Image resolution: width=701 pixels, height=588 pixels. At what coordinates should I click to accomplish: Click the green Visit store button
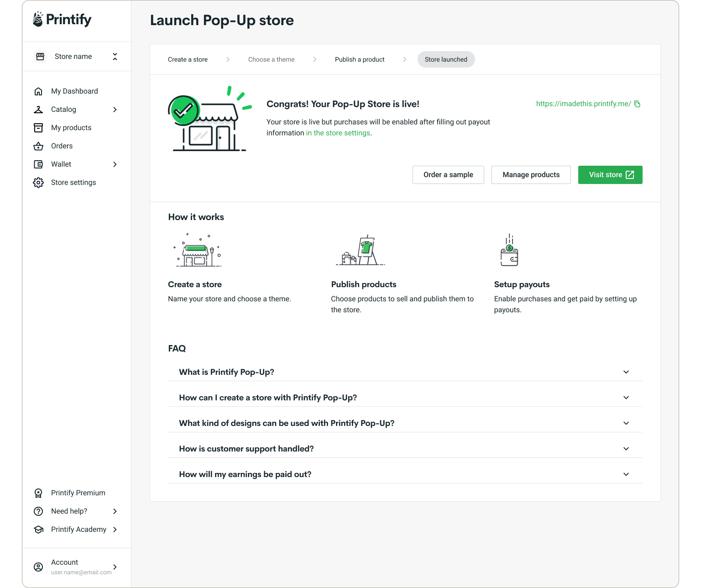[610, 175]
